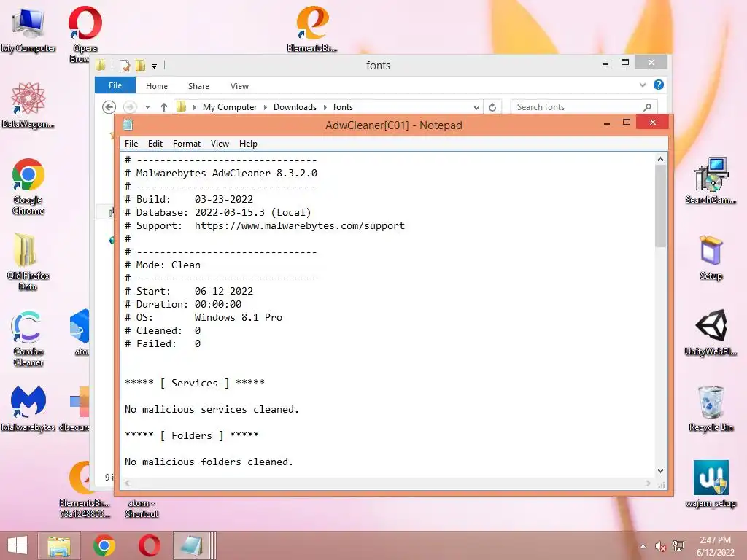This screenshot has height=560, width=747.
Task: Launch Opera from taskbar
Action: [x=149, y=545]
